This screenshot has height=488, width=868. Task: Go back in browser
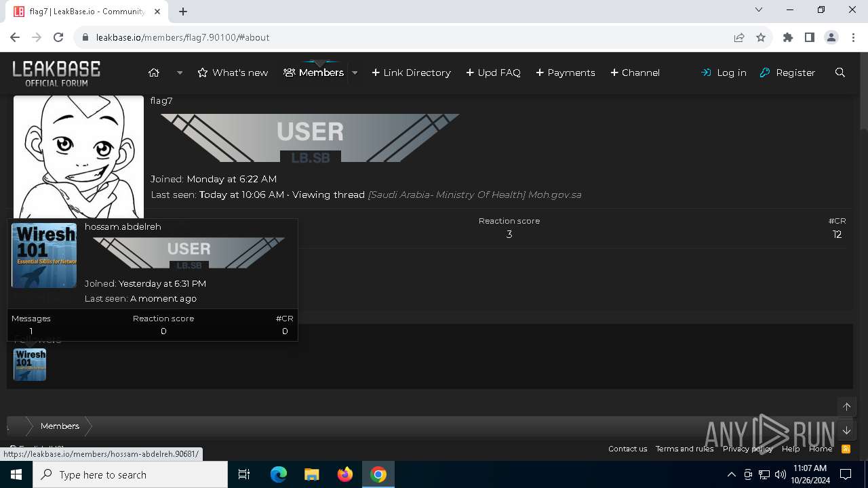pyautogui.click(x=15, y=37)
